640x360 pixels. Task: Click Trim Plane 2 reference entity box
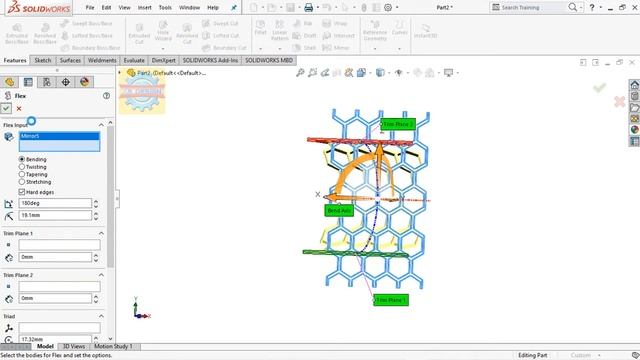59,287
